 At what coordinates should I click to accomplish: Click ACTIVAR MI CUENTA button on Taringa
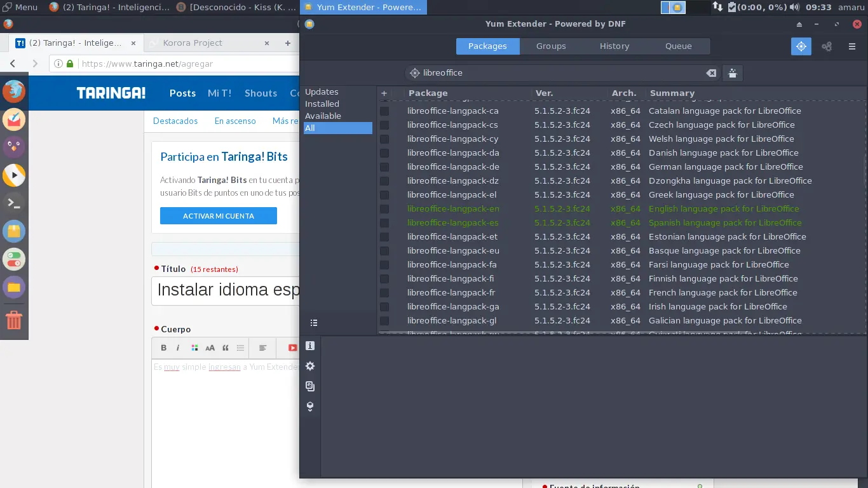tap(219, 216)
